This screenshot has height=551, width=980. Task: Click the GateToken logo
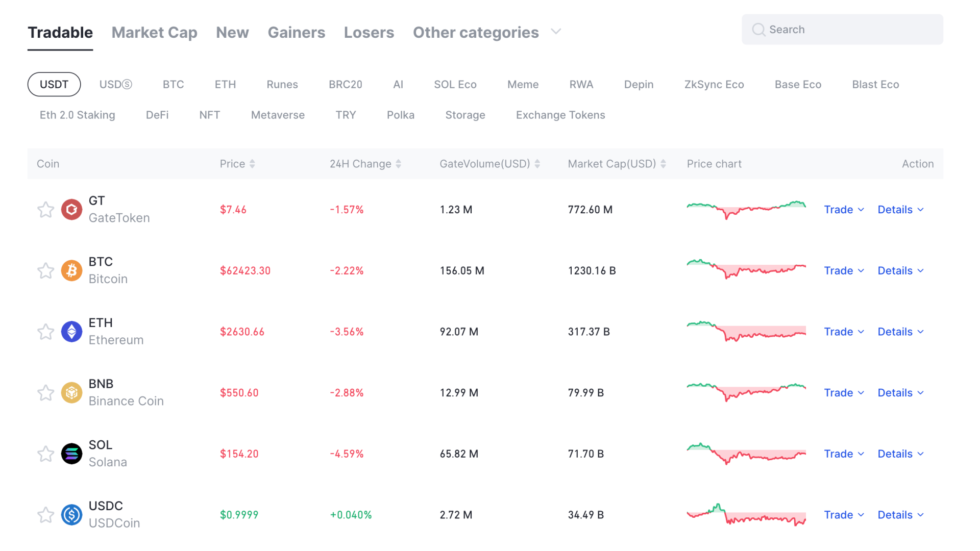point(71,209)
